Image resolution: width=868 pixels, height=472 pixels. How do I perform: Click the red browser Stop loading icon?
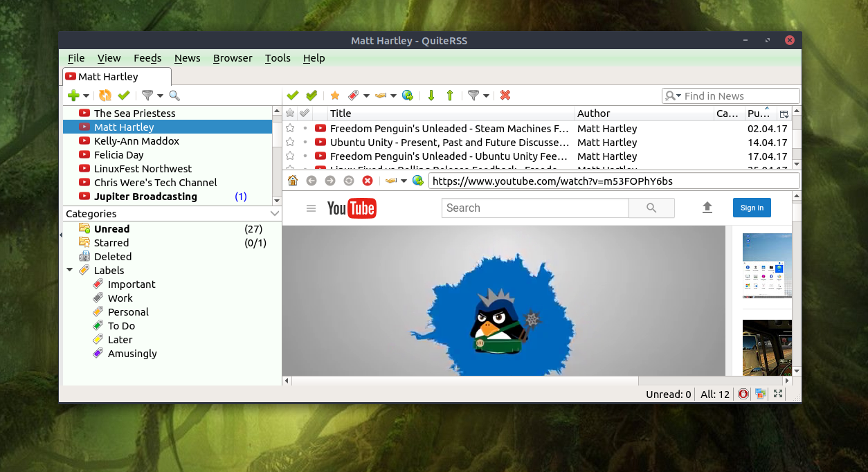pyautogui.click(x=368, y=181)
